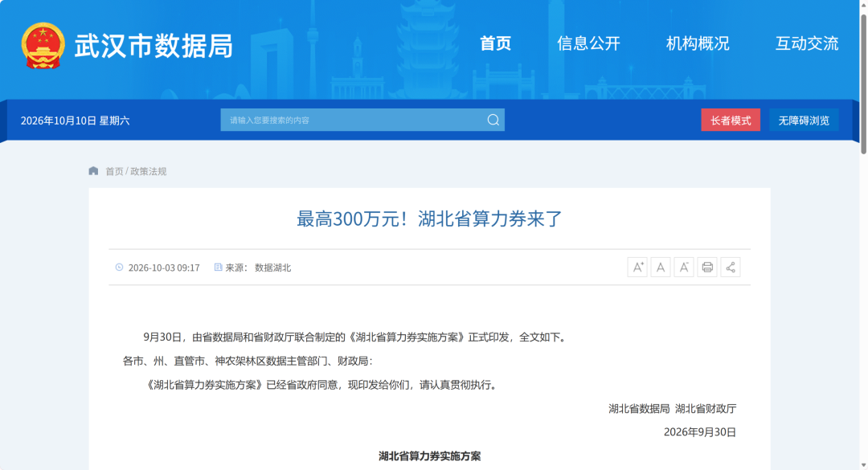The image size is (868, 470).
Task: Click sentence 已经省政府同意，现印发给你们
Action: (x=383, y=385)
